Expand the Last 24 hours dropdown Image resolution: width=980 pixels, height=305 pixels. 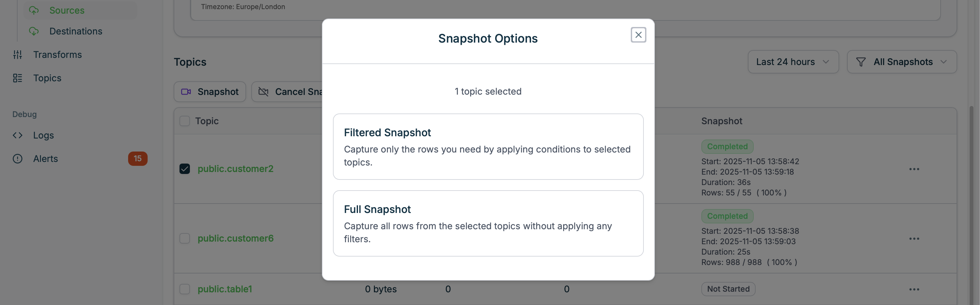coord(793,62)
